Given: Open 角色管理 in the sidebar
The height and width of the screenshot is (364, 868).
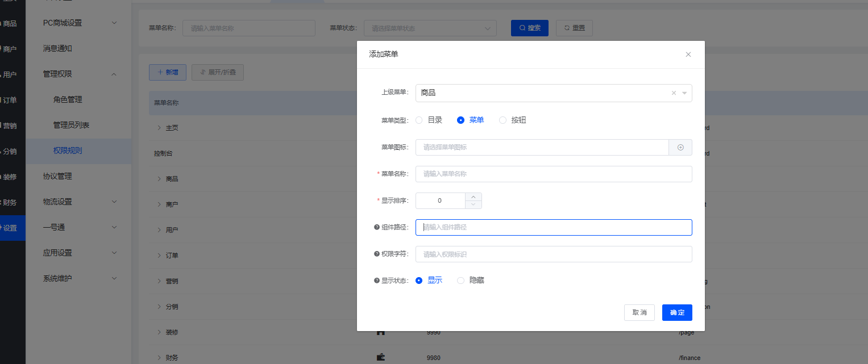Looking at the screenshot, I should pyautogui.click(x=68, y=99).
